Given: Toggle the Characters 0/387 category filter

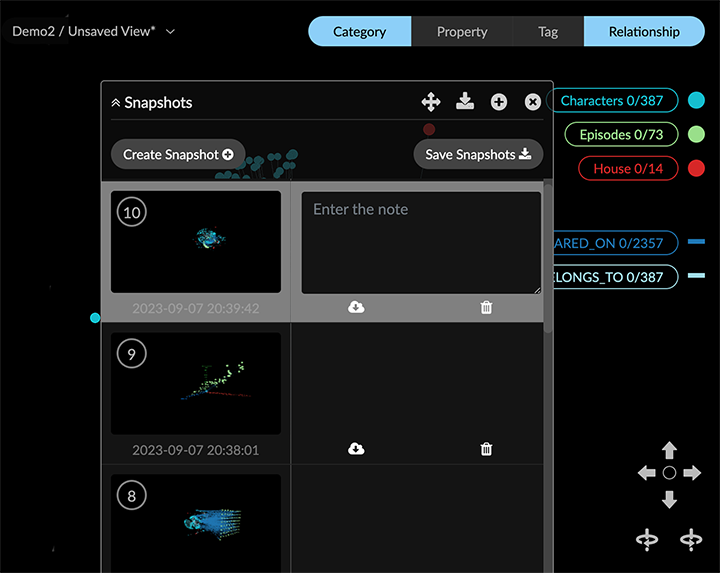Looking at the screenshot, I should (613, 101).
